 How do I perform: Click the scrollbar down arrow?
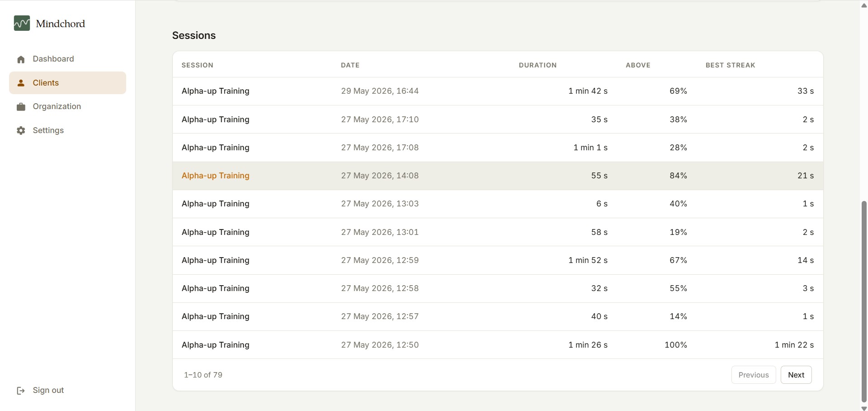(864, 408)
